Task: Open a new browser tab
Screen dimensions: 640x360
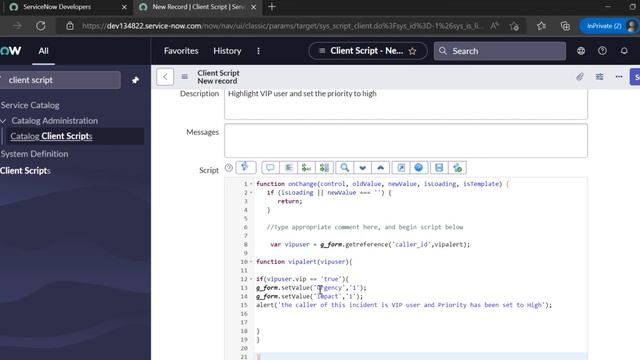Action: tap(272, 7)
